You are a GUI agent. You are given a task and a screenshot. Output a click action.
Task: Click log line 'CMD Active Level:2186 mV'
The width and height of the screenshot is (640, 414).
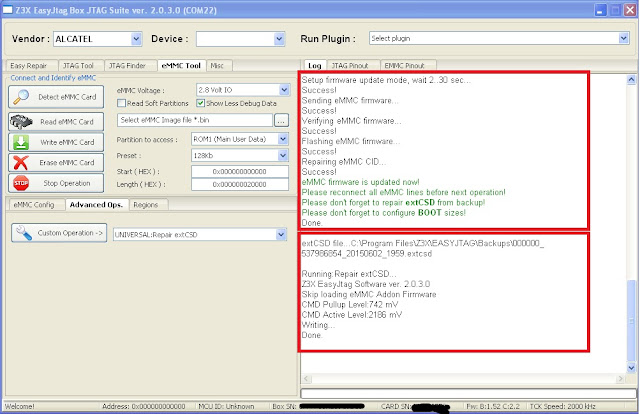coord(352,315)
